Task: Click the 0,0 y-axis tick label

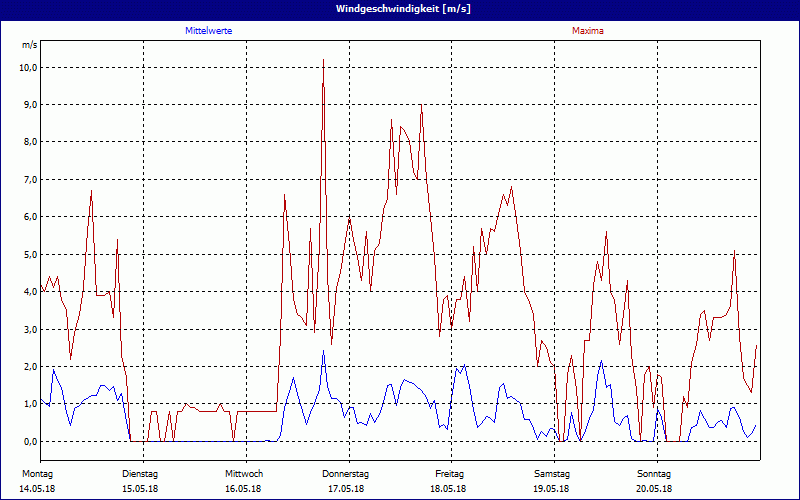Action: pos(30,441)
